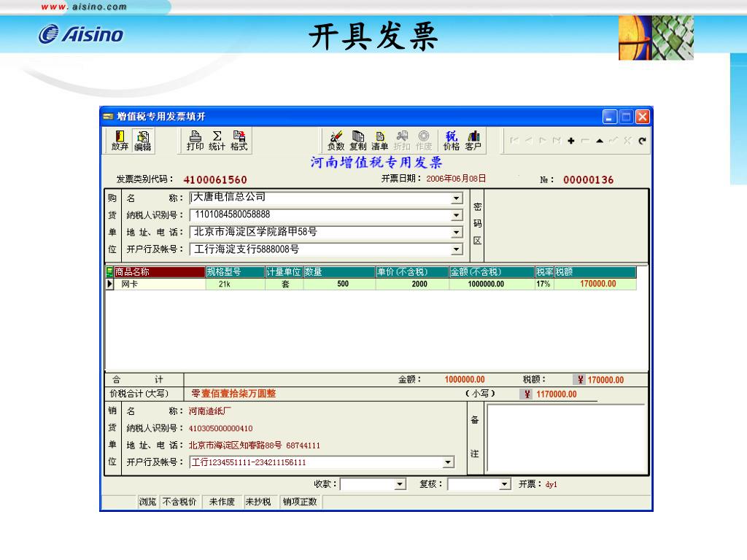Click the grid corner icon beside 商品名称

[109, 272]
